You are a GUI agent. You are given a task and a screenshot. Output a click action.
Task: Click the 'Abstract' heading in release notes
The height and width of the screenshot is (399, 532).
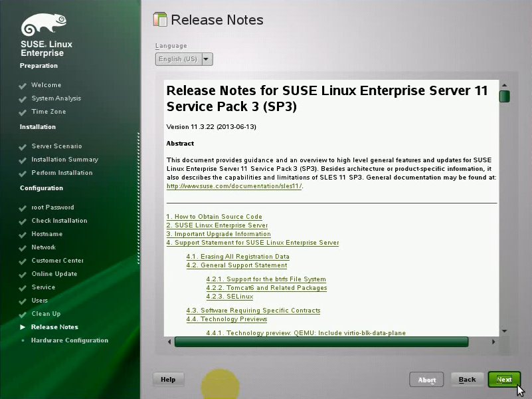point(180,143)
